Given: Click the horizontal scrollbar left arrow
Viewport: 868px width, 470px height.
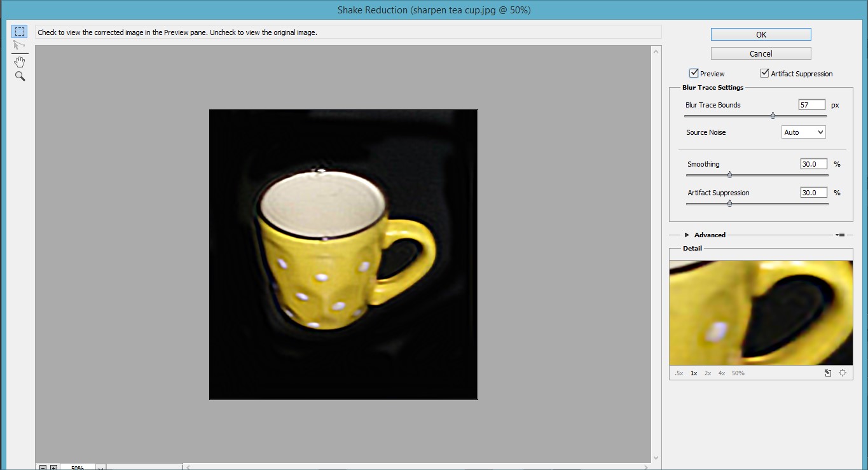Looking at the screenshot, I should coord(188,467).
